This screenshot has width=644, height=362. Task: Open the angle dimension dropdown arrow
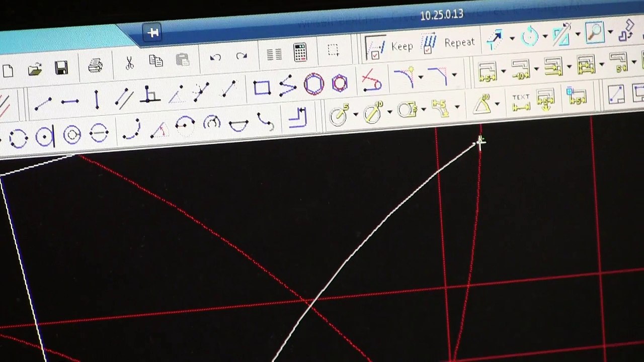click(497, 104)
